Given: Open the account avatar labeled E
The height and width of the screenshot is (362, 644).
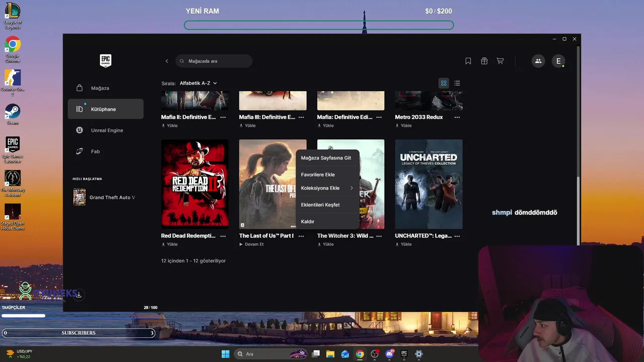Looking at the screenshot, I should tap(558, 61).
